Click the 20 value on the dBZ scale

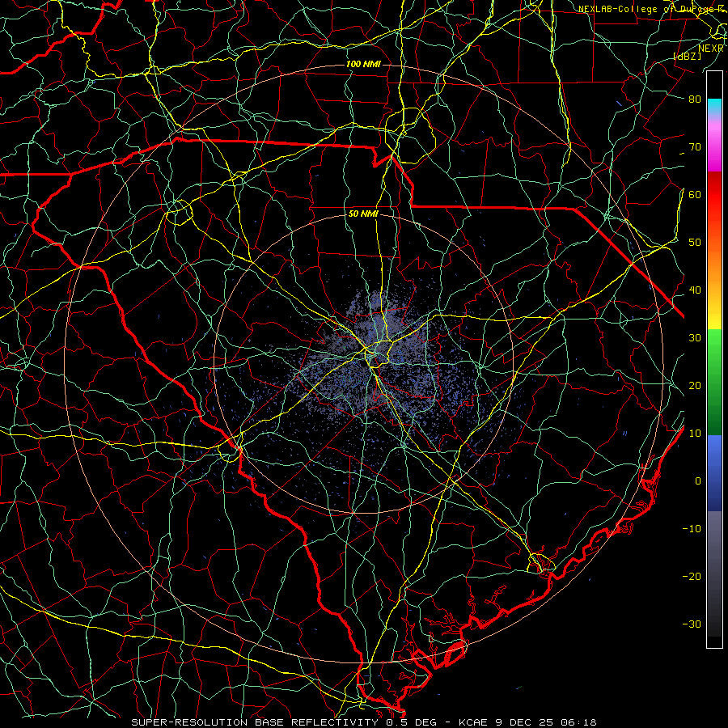pyautogui.click(x=695, y=385)
